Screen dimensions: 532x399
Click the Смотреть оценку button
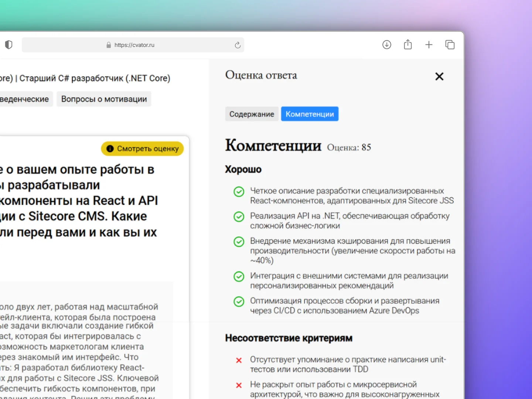(142, 149)
